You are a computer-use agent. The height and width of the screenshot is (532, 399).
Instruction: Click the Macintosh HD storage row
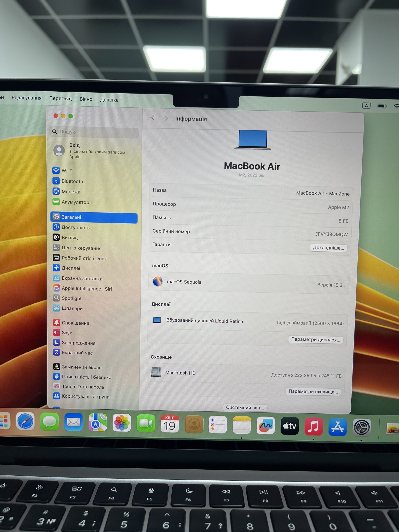tap(247, 374)
